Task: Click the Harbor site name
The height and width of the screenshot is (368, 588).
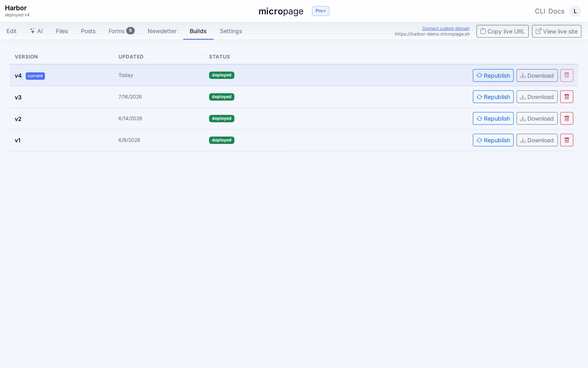Action: pyautogui.click(x=16, y=8)
